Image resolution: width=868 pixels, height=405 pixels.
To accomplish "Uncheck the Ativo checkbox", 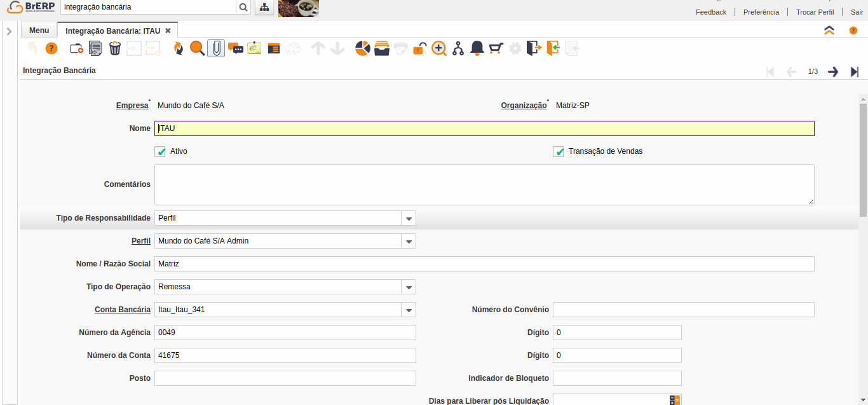I will pos(160,152).
